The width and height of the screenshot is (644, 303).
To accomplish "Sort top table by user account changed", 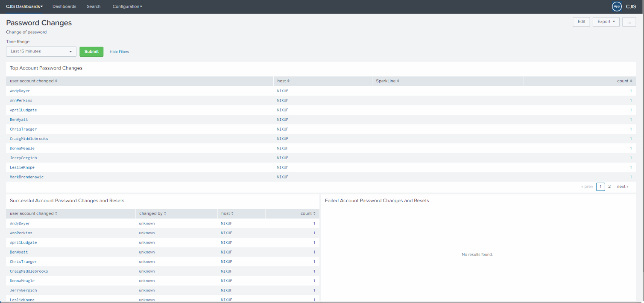I will point(33,81).
